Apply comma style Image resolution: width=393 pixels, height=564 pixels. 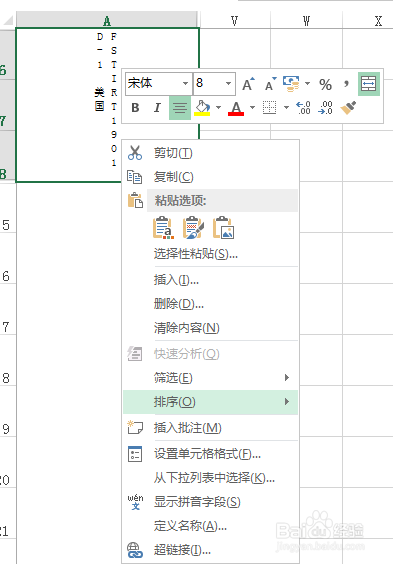(346, 84)
